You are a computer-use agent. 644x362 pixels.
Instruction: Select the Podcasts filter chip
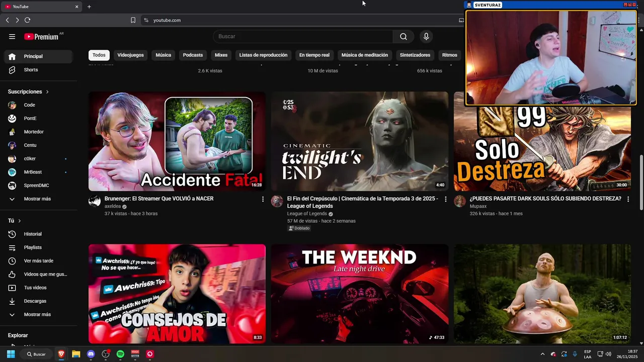click(193, 55)
